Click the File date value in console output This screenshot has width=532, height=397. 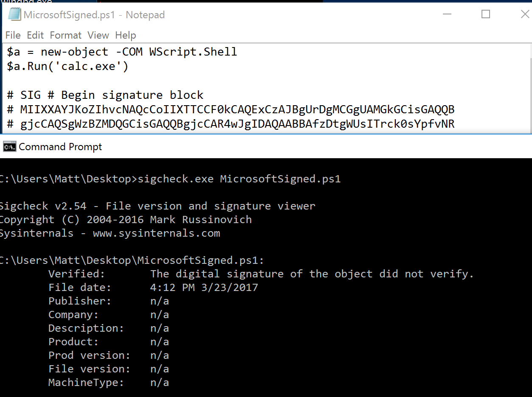tap(204, 288)
